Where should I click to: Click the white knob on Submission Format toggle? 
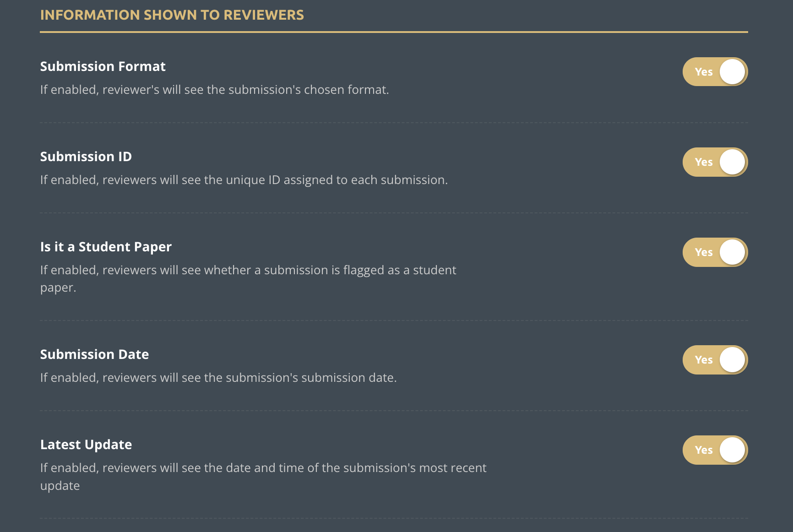(732, 72)
